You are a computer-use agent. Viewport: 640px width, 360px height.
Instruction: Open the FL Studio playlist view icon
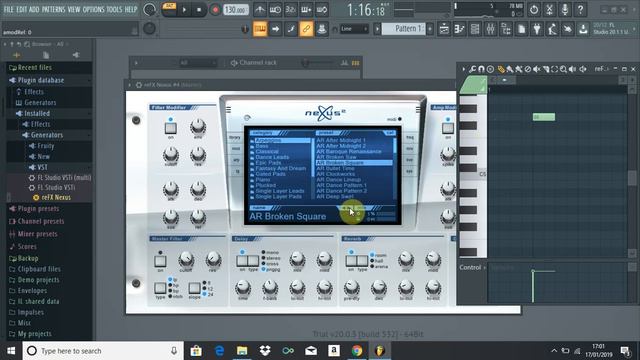444,29
